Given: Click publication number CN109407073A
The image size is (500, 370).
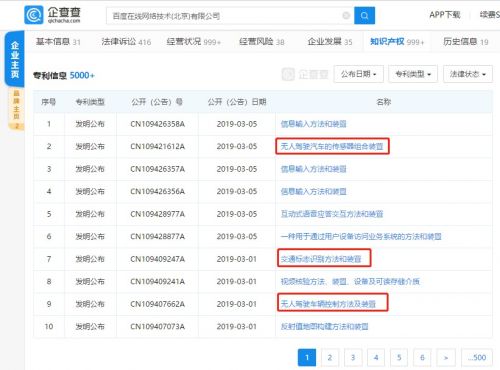Looking at the screenshot, I should pos(157,326).
